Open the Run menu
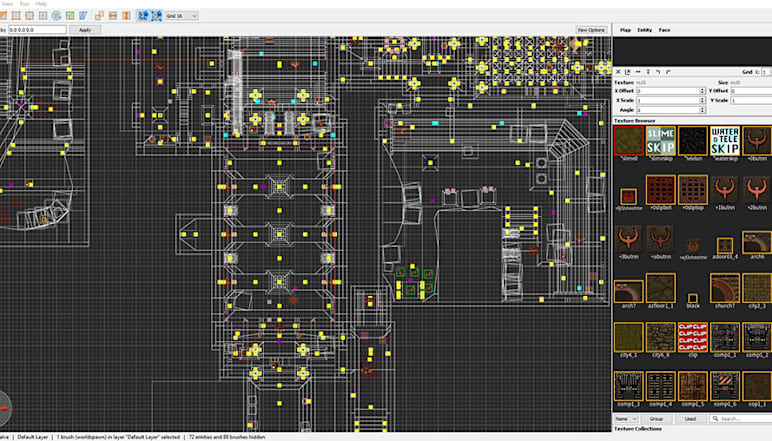 click(24, 3)
